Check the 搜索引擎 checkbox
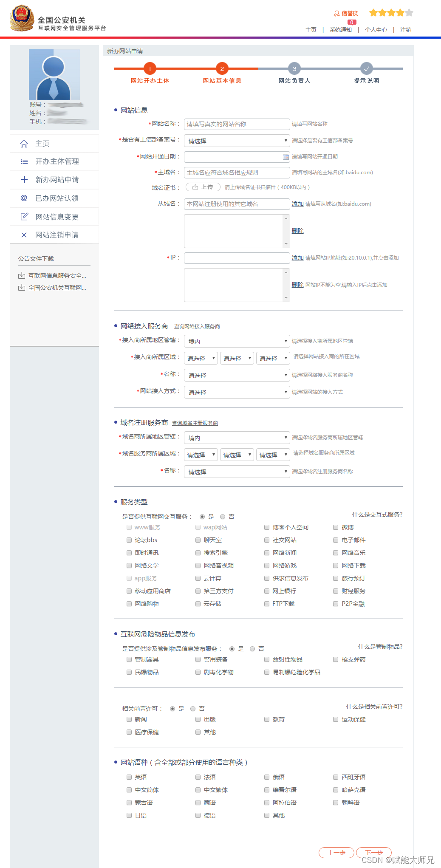This screenshot has width=441, height=868. point(198,553)
